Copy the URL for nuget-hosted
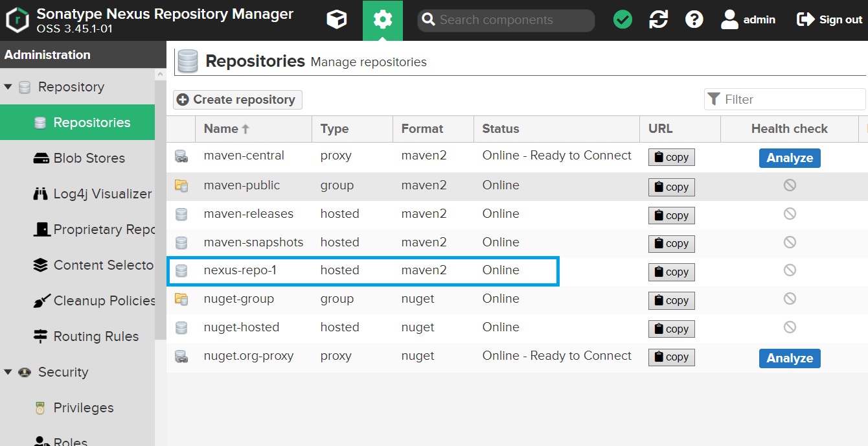The image size is (868, 446). click(672, 329)
